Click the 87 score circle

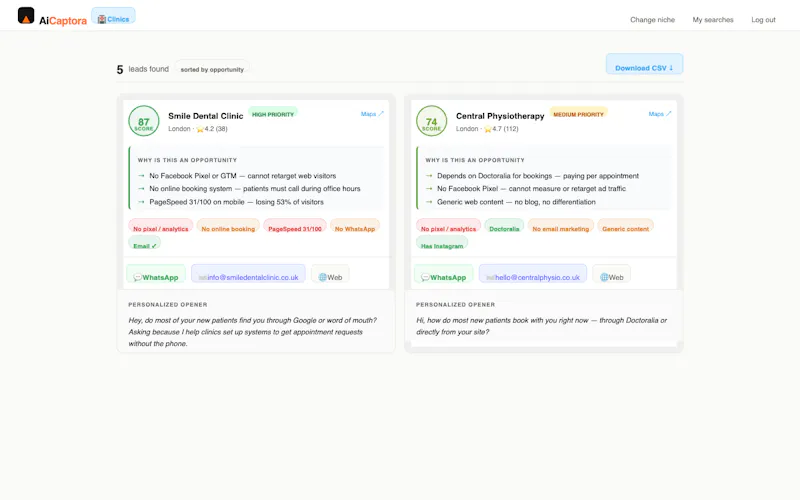coord(144,121)
